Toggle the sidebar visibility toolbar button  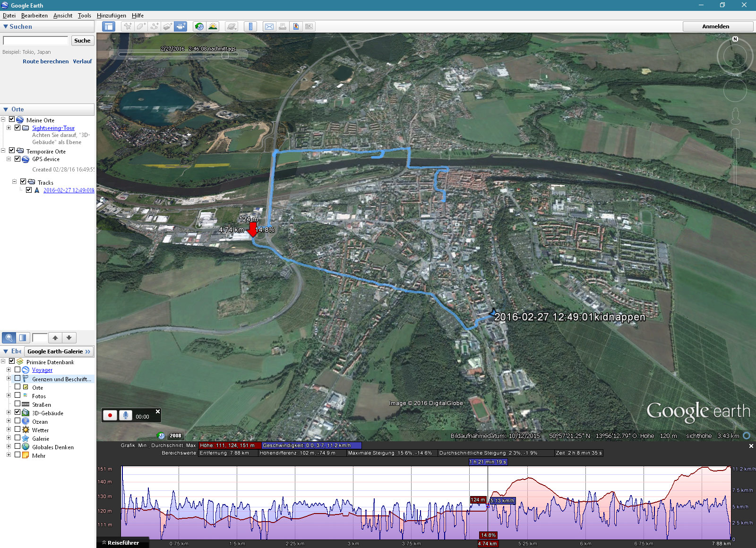[109, 26]
